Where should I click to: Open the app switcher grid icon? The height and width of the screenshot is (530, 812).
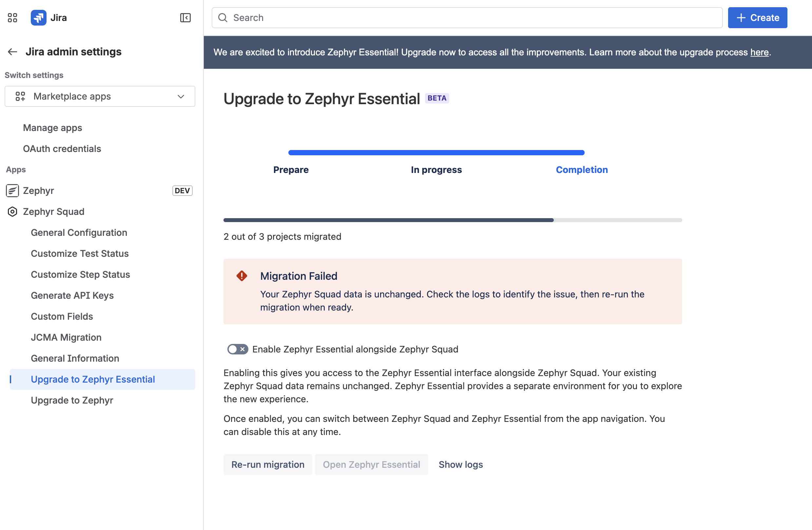[12, 18]
